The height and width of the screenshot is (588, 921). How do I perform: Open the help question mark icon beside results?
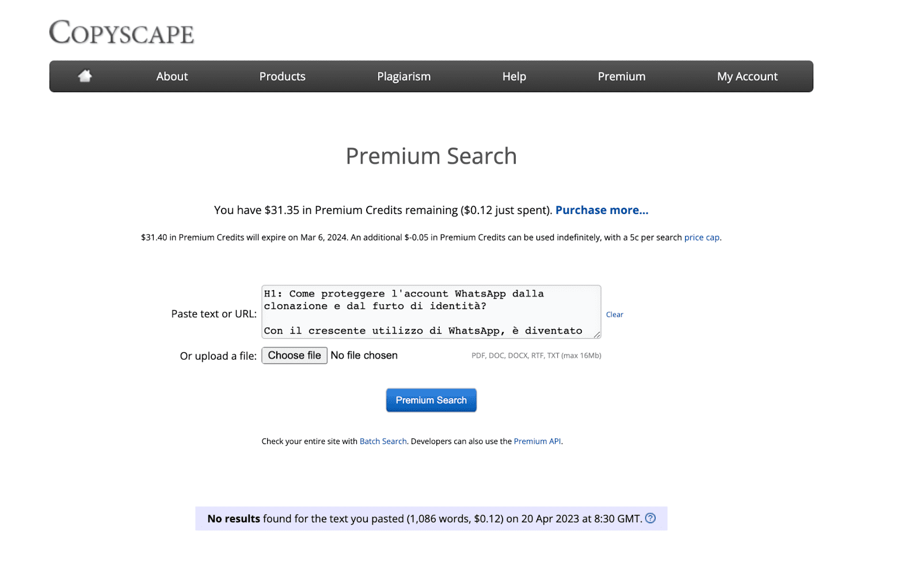[650, 518]
